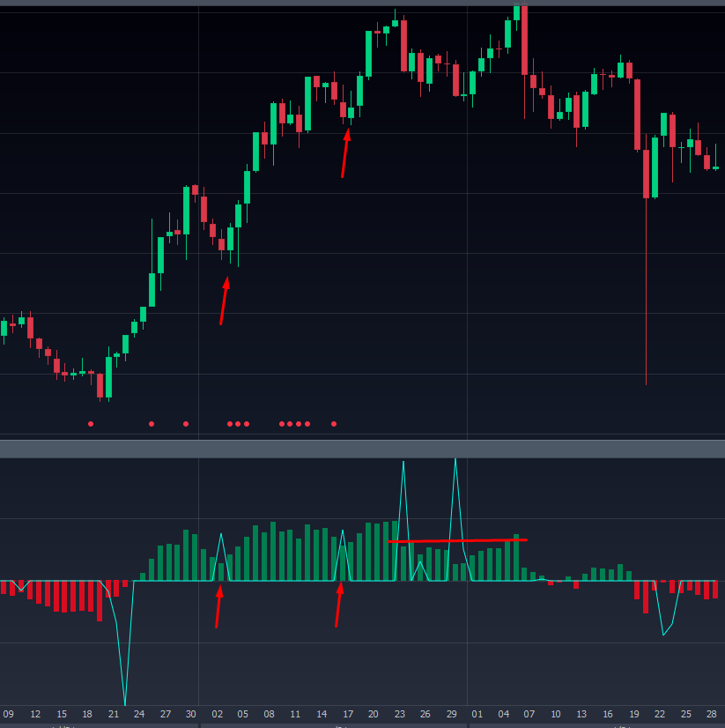Click the 20 date label on the time axis

coord(374,714)
